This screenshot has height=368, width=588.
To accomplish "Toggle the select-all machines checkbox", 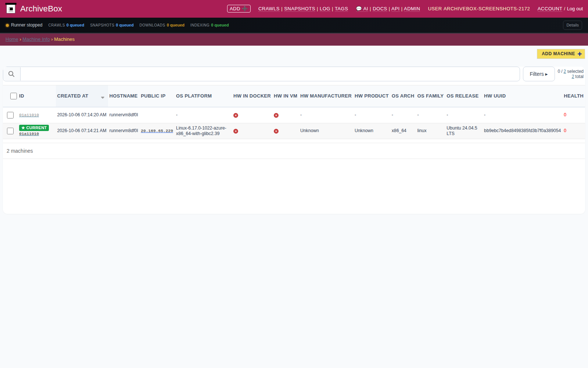I will coord(14,96).
